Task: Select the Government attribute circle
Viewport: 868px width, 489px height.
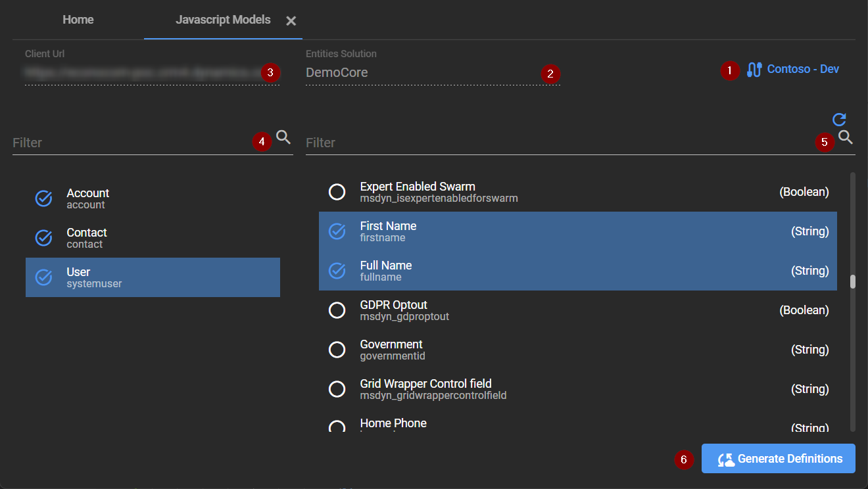Action: click(337, 350)
